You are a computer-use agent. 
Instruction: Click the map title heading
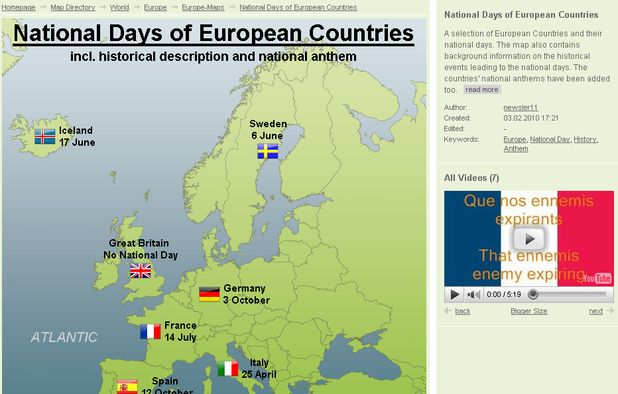(x=213, y=33)
